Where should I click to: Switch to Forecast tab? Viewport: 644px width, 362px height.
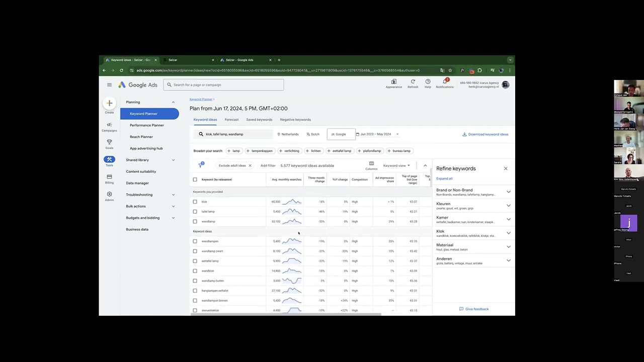tap(231, 120)
